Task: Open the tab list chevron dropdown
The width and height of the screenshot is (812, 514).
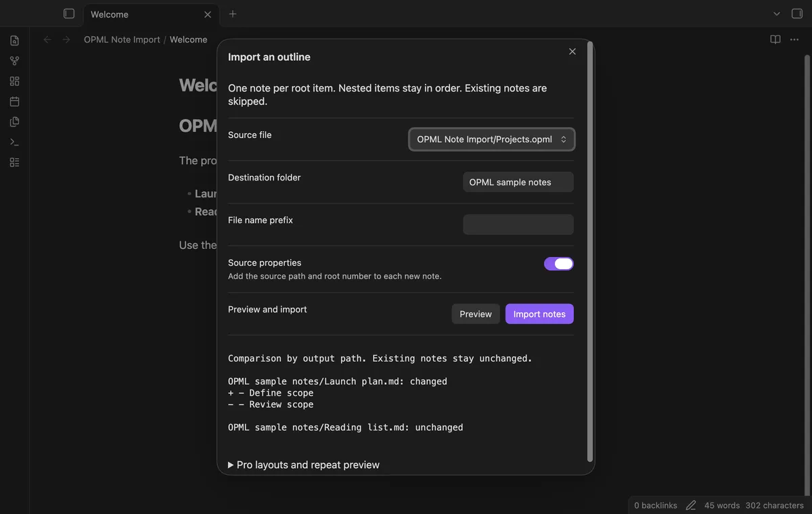Action: 777,14
